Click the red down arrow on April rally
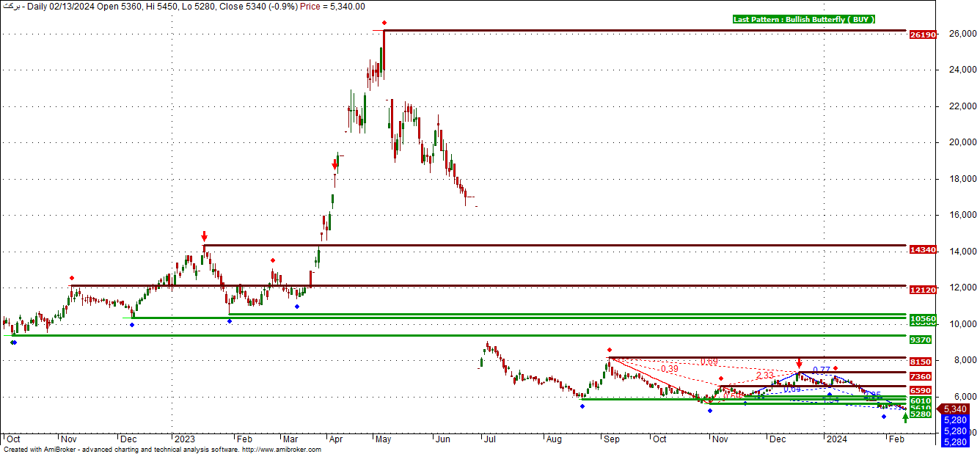Image resolution: width=980 pixels, height=454 pixels. pyautogui.click(x=335, y=166)
